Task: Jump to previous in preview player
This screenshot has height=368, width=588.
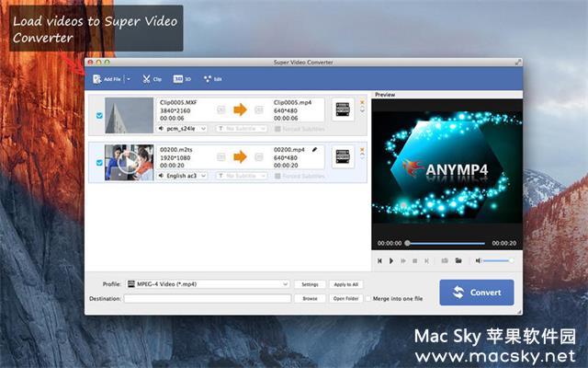Action: click(379, 260)
